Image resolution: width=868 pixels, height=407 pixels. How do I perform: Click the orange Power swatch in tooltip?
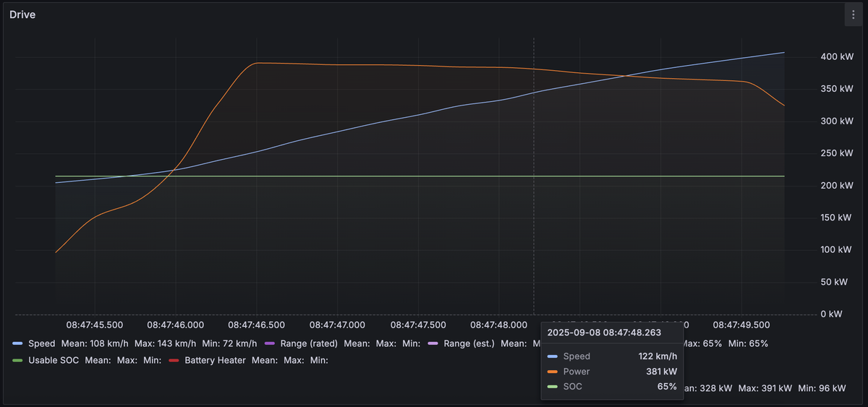pyautogui.click(x=553, y=372)
